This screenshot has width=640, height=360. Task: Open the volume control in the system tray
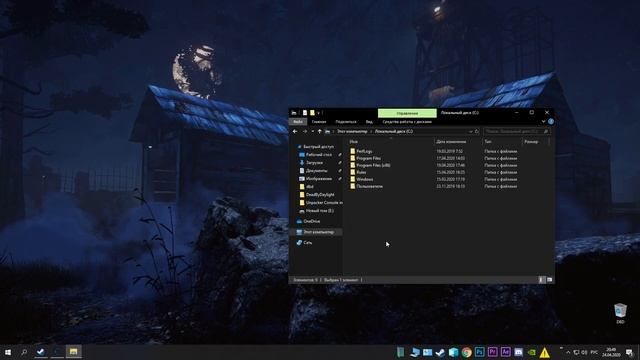click(x=584, y=352)
